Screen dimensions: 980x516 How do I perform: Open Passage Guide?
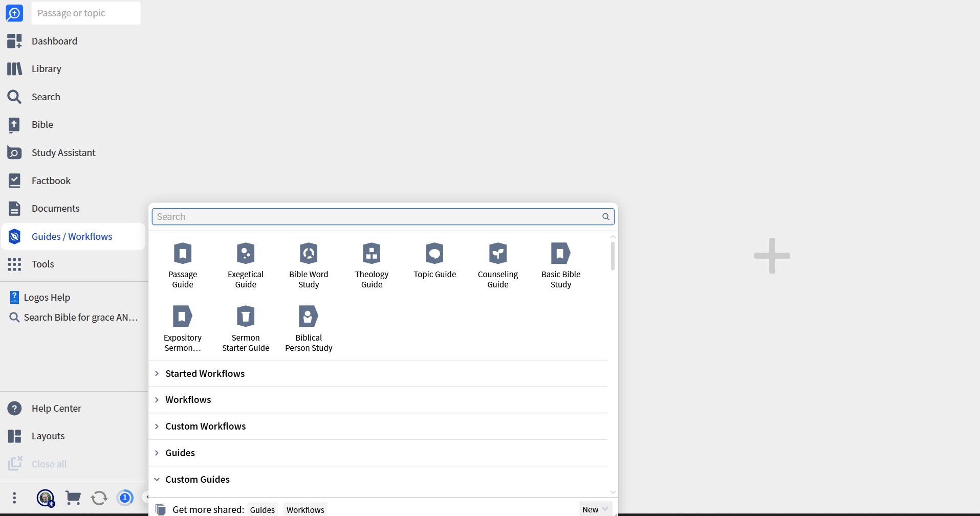click(183, 265)
